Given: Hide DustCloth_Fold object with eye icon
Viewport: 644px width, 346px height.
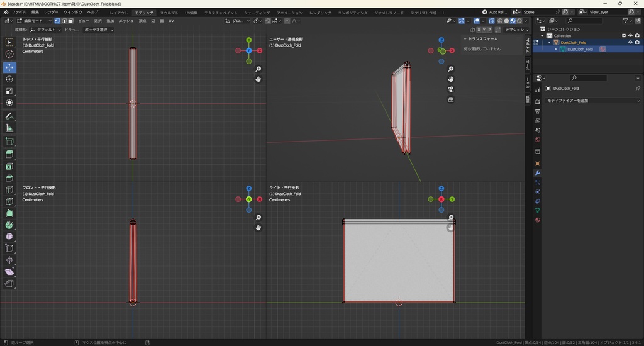Looking at the screenshot, I should [x=630, y=43].
